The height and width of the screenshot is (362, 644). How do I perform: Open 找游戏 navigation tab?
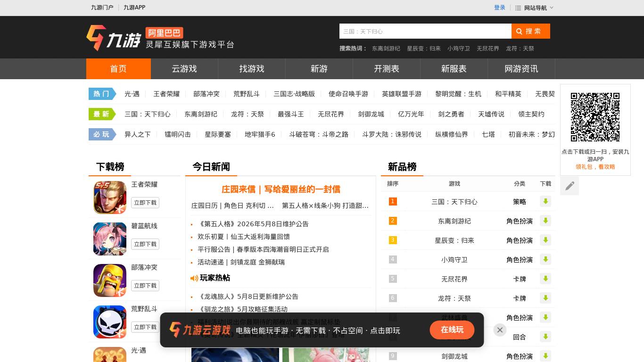(x=252, y=69)
